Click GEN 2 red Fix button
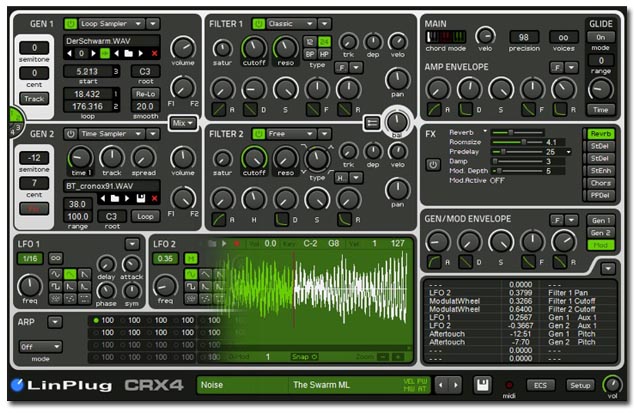634x413 pixels. tap(34, 209)
